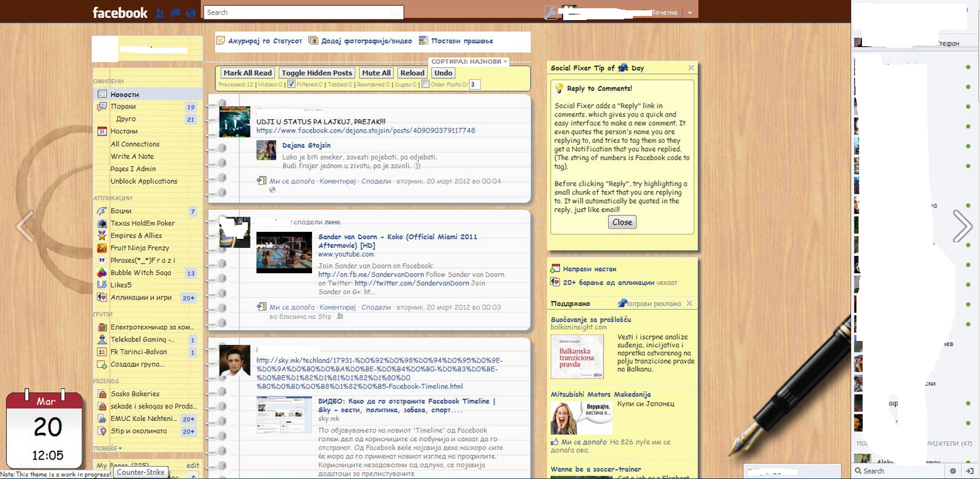Click the Апликации и игри icon
Viewport: 980px width, 479px height.
coord(102,297)
